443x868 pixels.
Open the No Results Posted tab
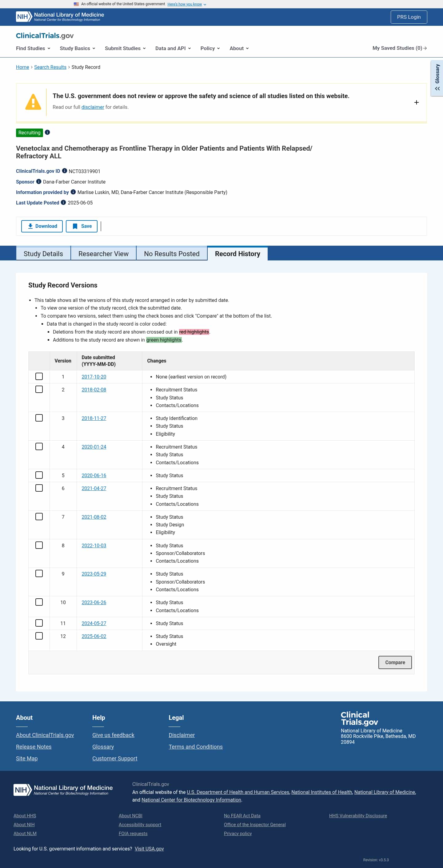click(172, 254)
